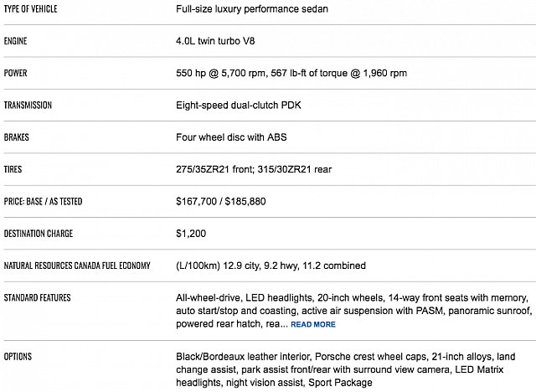The width and height of the screenshot is (536, 392).
Task: Click the DESTINATION CHARGE label
Action: 39,234
